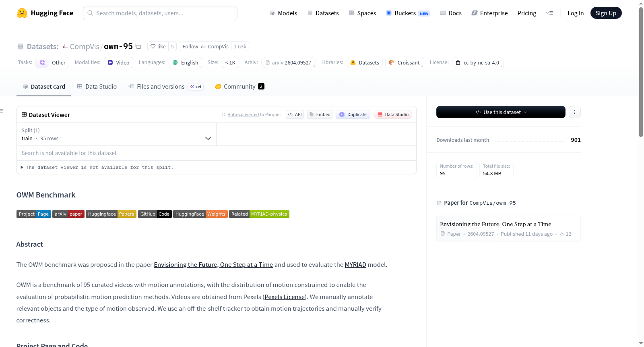Click the Total file size 54.3 MB box
644x347 pixels.
[x=496, y=170]
